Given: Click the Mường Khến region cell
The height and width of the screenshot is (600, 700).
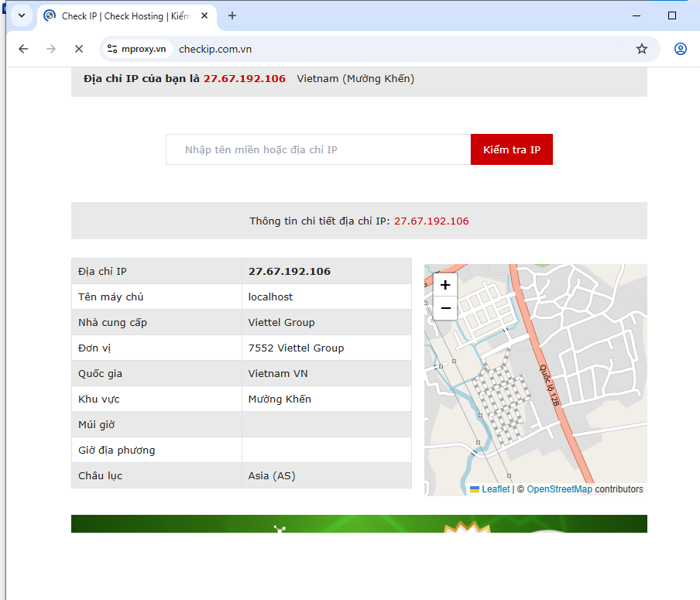Looking at the screenshot, I should 327,399.
